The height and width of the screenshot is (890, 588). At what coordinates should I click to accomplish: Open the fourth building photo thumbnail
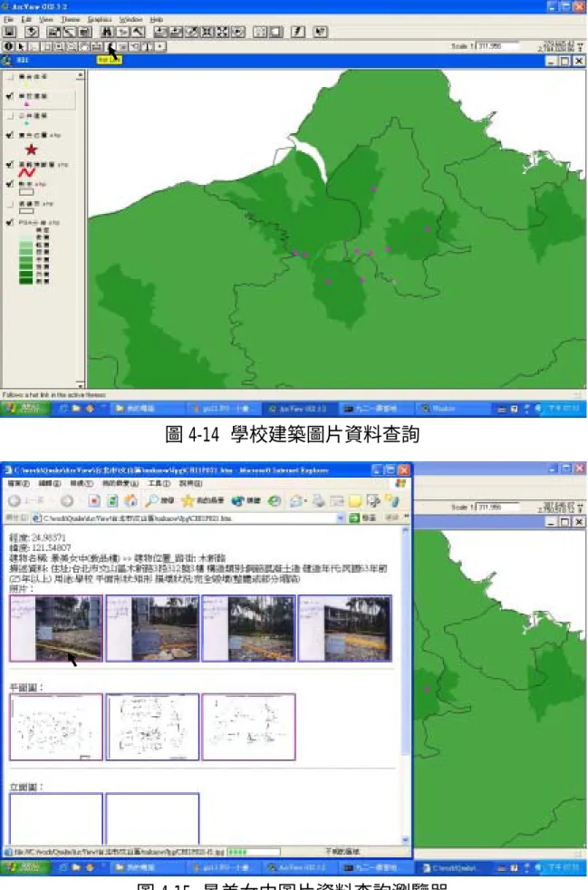(x=345, y=628)
